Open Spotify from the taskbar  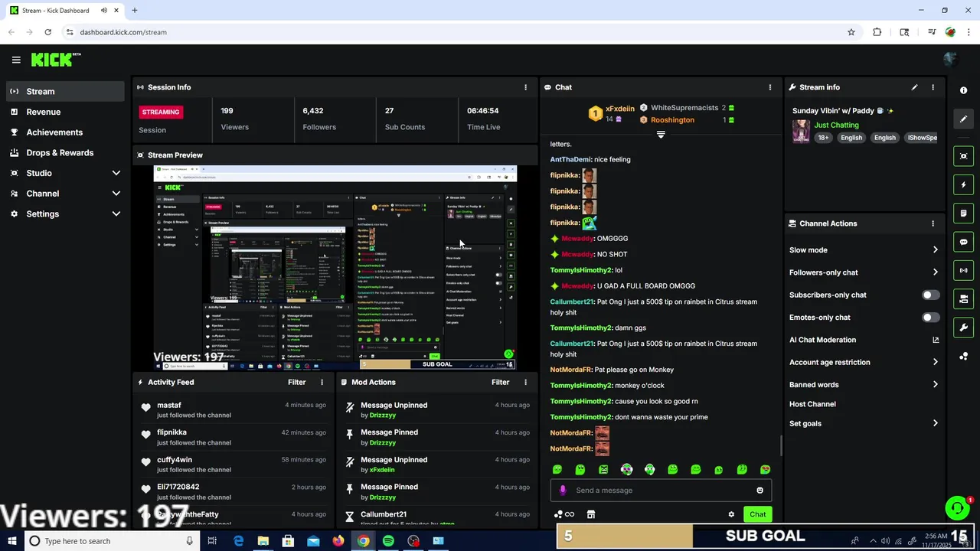click(x=388, y=541)
